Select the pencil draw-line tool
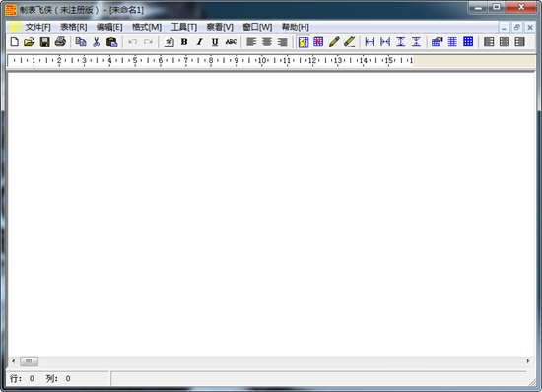 tap(334, 42)
